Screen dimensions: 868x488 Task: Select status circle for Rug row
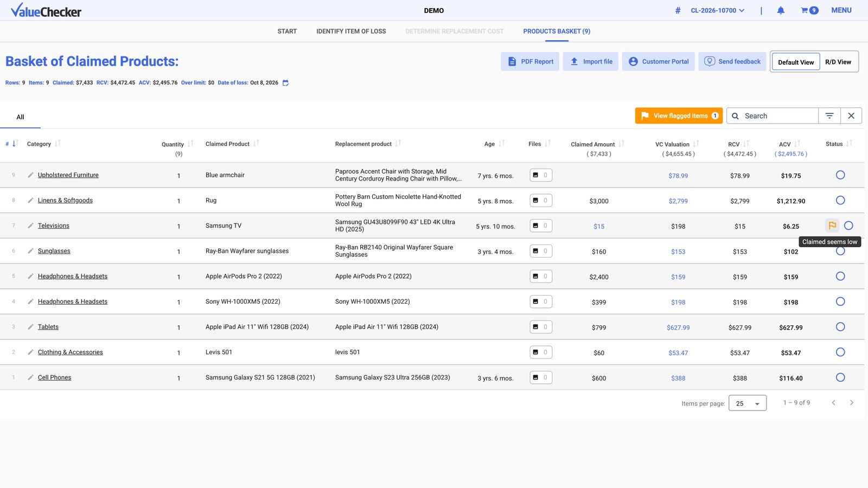pos(840,200)
